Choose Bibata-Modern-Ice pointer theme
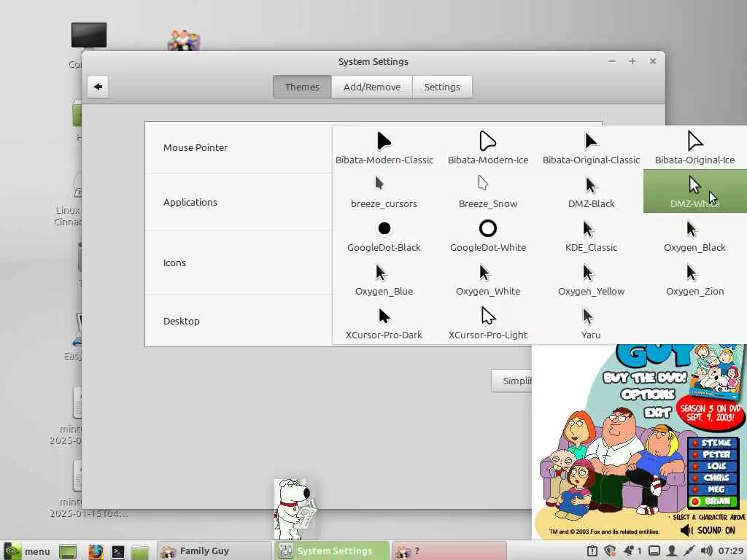The image size is (747, 560). (488, 148)
